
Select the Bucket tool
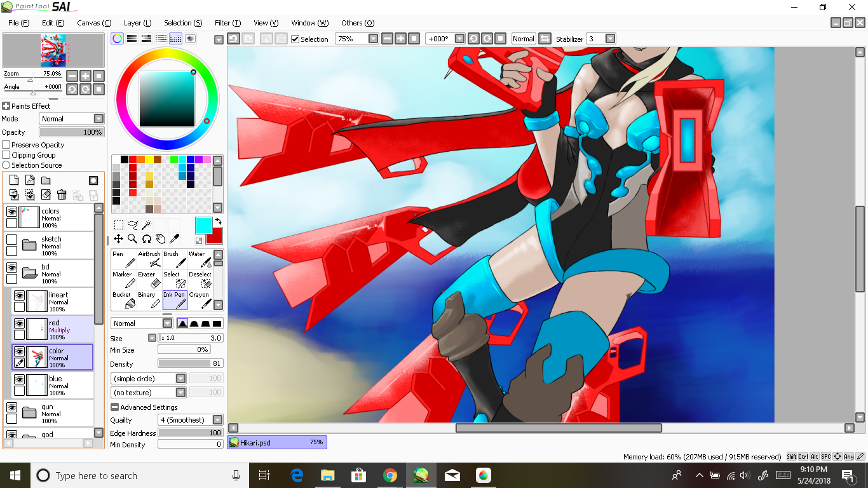(x=124, y=300)
